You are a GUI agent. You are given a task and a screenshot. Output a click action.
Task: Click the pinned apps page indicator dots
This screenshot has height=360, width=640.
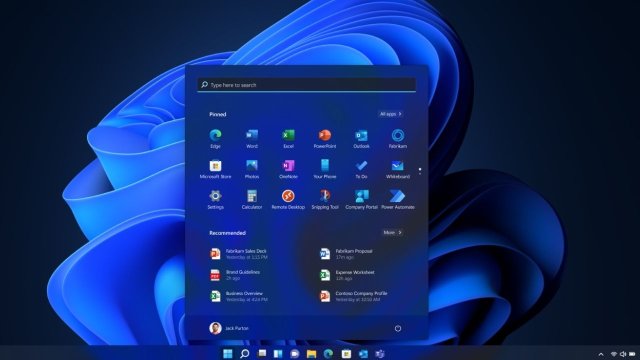click(420, 171)
